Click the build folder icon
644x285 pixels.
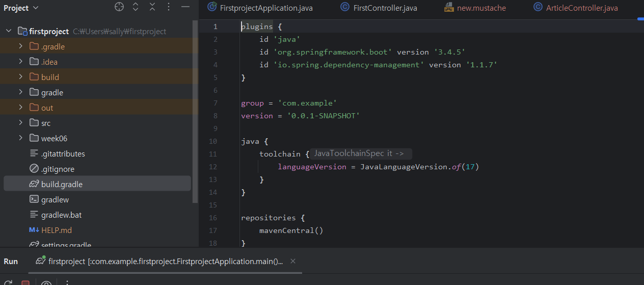click(x=34, y=77)
